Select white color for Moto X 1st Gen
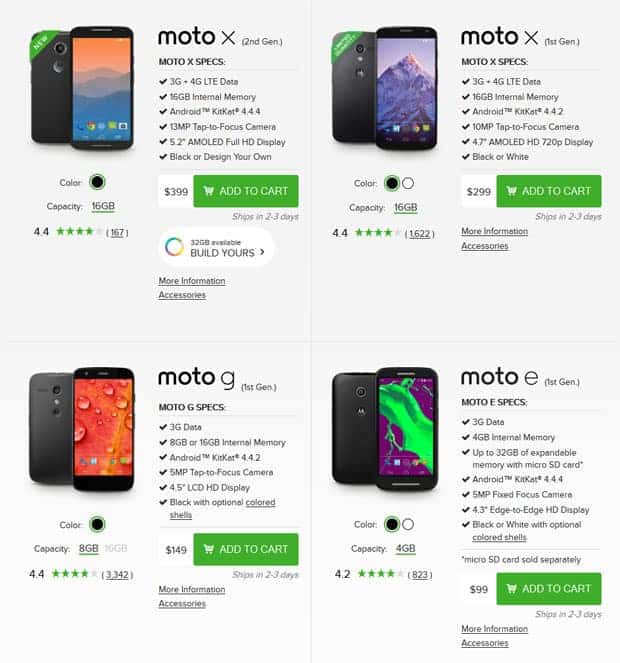Image resolution: width=620 pixels, height=663 pixels. click(408, 183)
